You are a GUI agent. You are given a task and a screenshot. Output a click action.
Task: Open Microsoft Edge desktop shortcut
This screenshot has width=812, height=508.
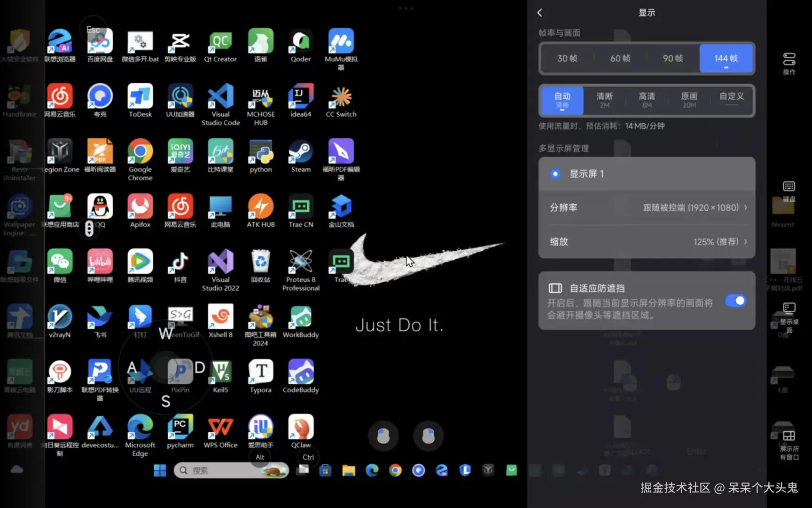tap(140, 436)
